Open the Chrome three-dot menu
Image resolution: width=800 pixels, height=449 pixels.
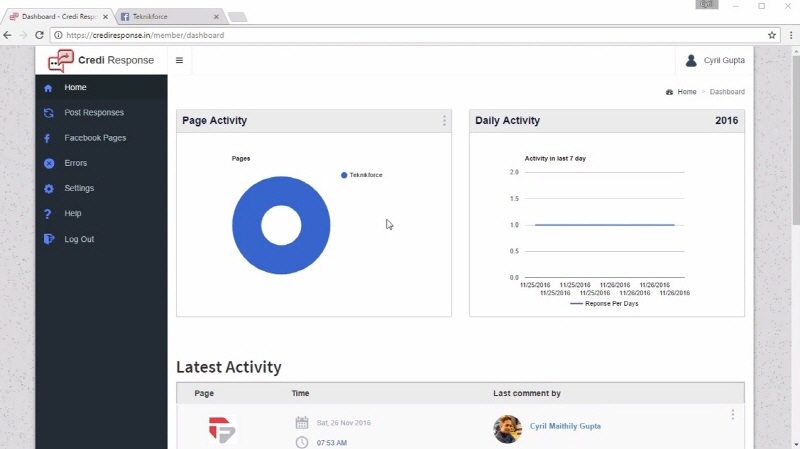click(x=791, y=35)
